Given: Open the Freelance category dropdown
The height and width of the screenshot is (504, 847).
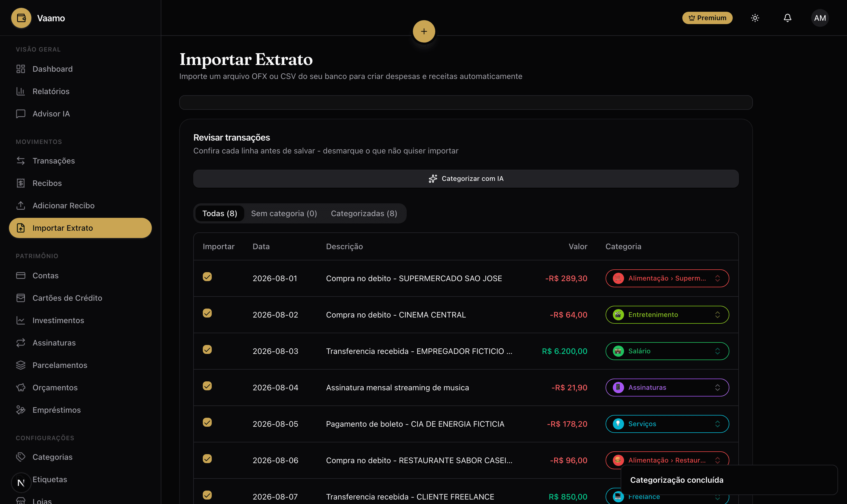Looking at the screenshot, I should 667,496.
